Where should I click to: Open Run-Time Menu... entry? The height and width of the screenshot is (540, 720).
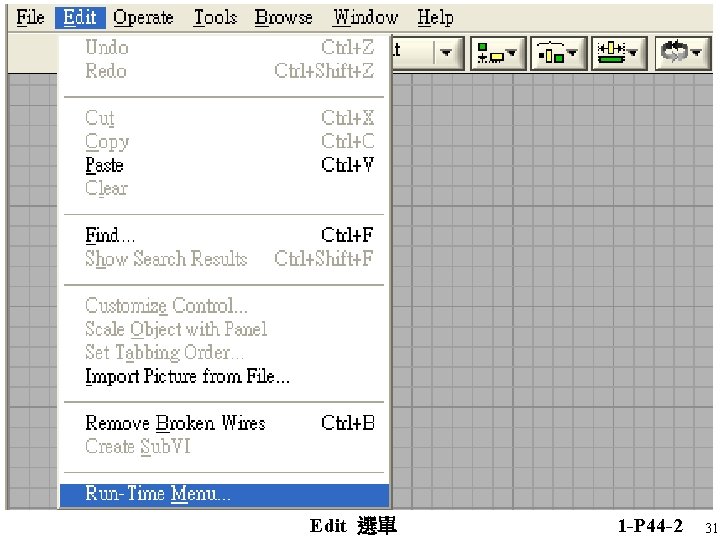[x=225, y=494]
